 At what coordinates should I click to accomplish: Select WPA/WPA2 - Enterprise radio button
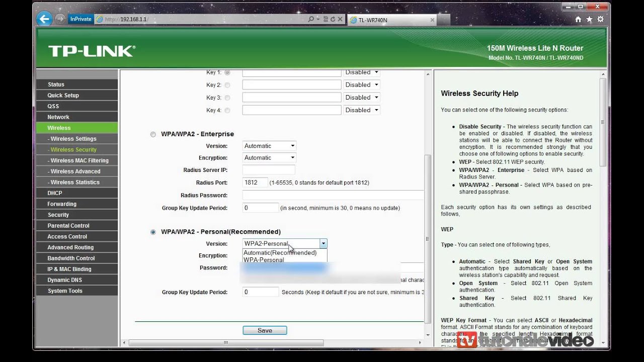pyautogui.click(x=153, y=134)
